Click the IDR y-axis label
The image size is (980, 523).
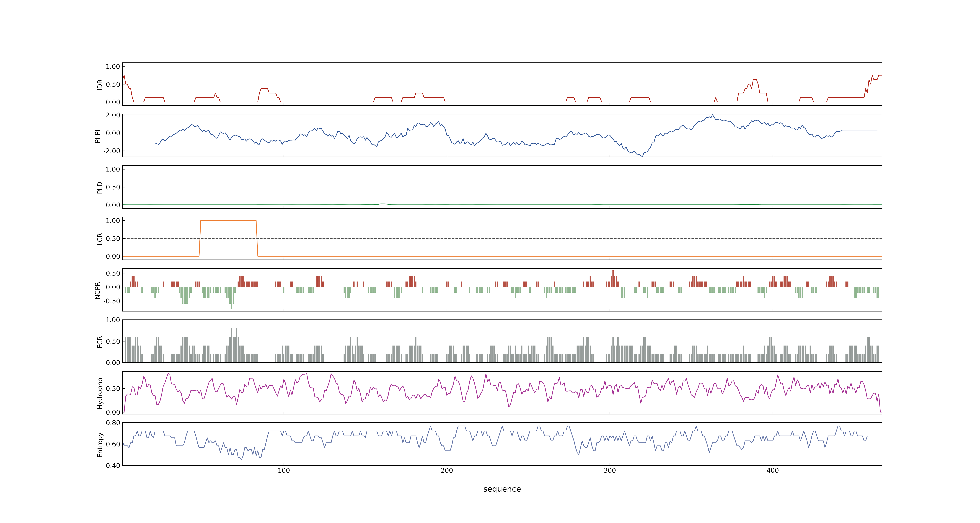coord(100,85)
